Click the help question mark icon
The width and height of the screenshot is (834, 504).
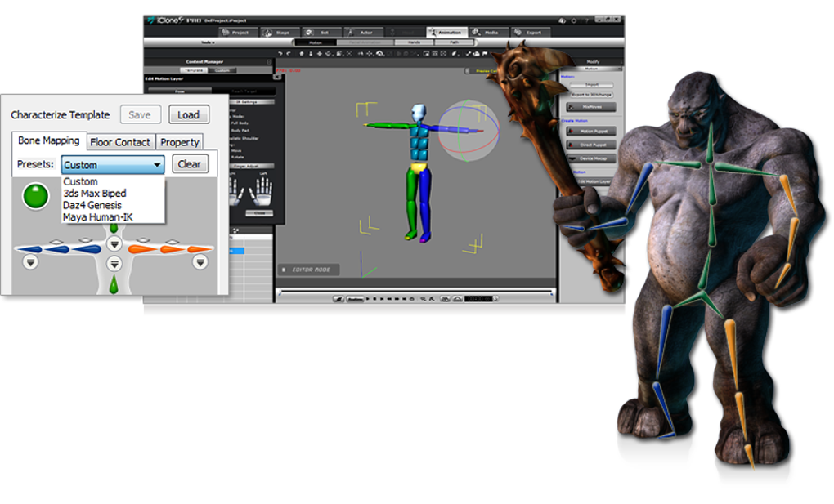[587, 20]
